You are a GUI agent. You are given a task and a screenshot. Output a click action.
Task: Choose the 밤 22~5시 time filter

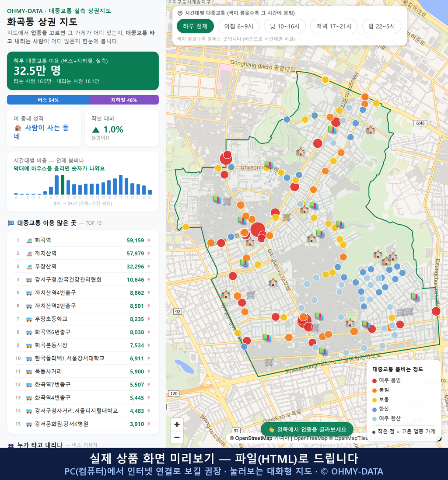point(381,26)
